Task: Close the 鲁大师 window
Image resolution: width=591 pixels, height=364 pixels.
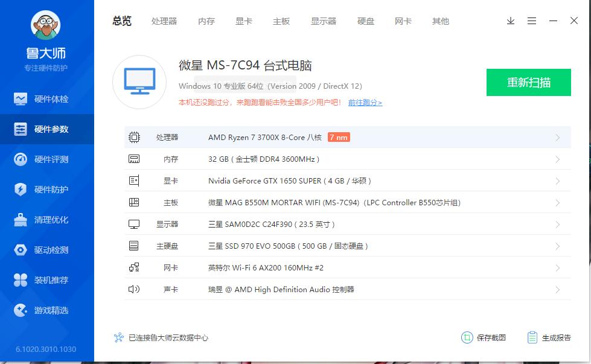Action: tap(574, 21)
